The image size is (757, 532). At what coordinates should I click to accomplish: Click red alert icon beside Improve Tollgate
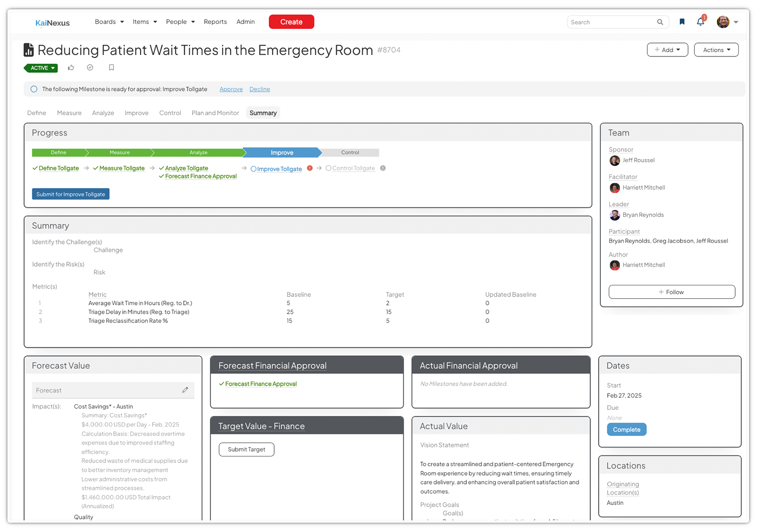pos(310,168)
